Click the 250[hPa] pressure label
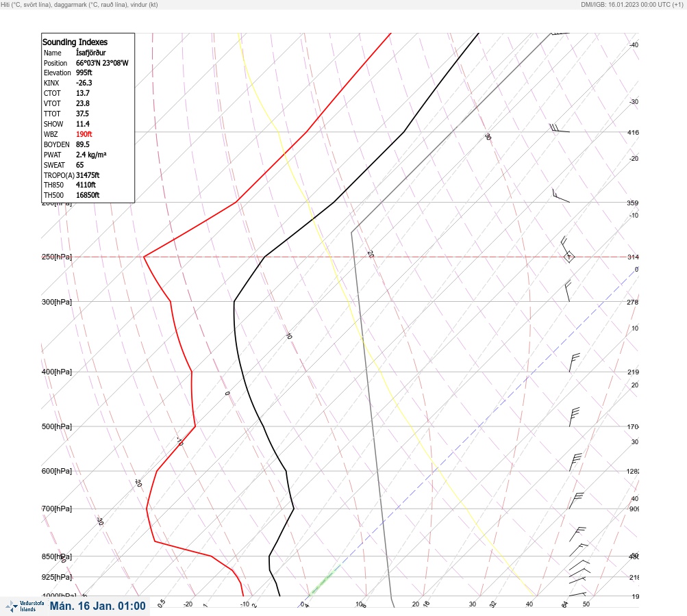Image resolution: width=687 pixels, height=616 pixels. 57,257
